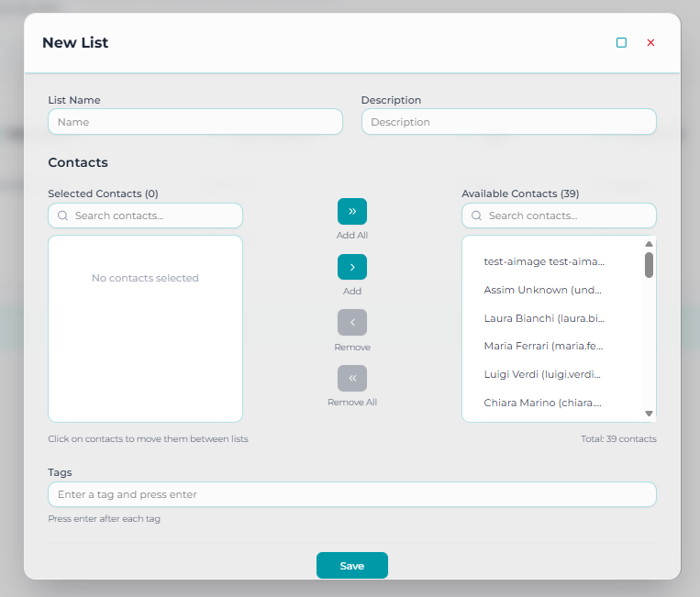Select contact test-aimage from available list

544,261
